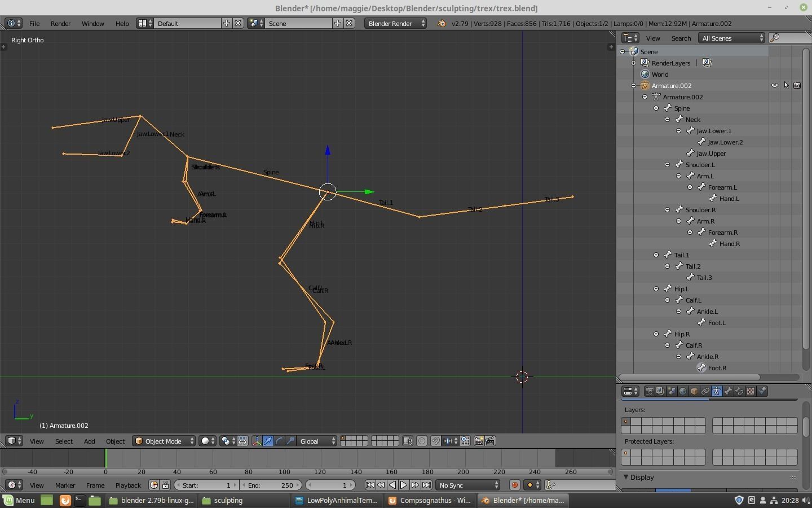Open the Render Layers properties tab
This screenshot has height=508, width=812.
[x=660, y=391]
